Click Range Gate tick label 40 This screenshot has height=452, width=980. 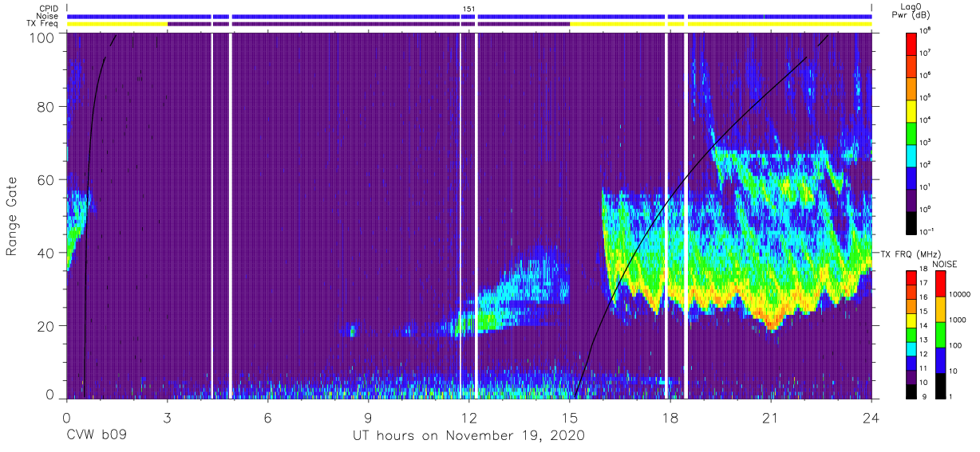(x=46, y=253)
